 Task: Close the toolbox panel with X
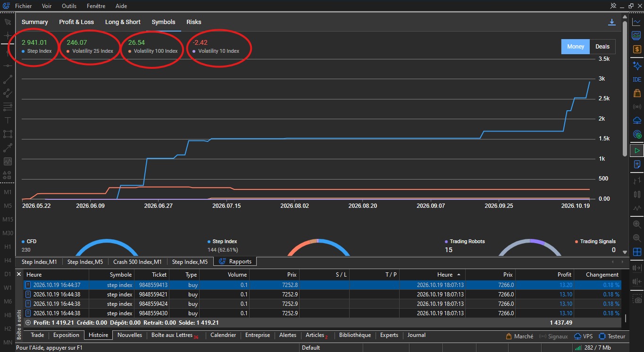[x=19, y=274]
